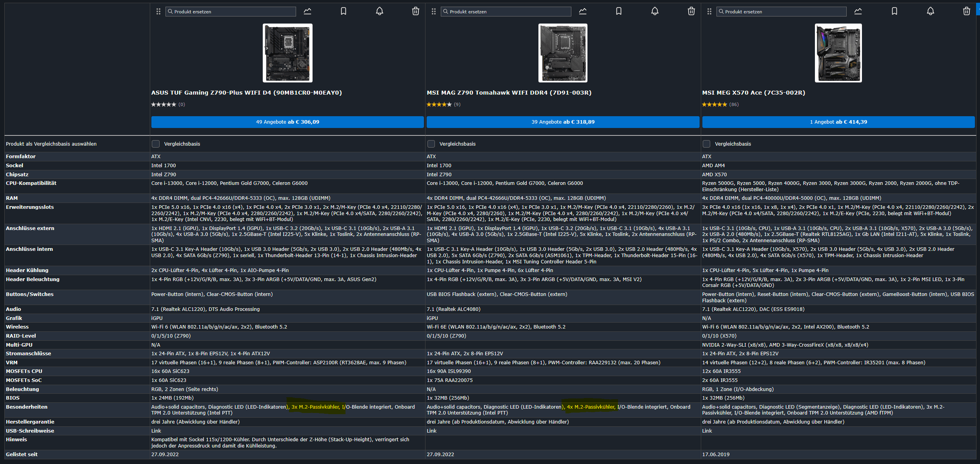Open 39 Angebote ab € 318,89 offers

pos(563,122)
